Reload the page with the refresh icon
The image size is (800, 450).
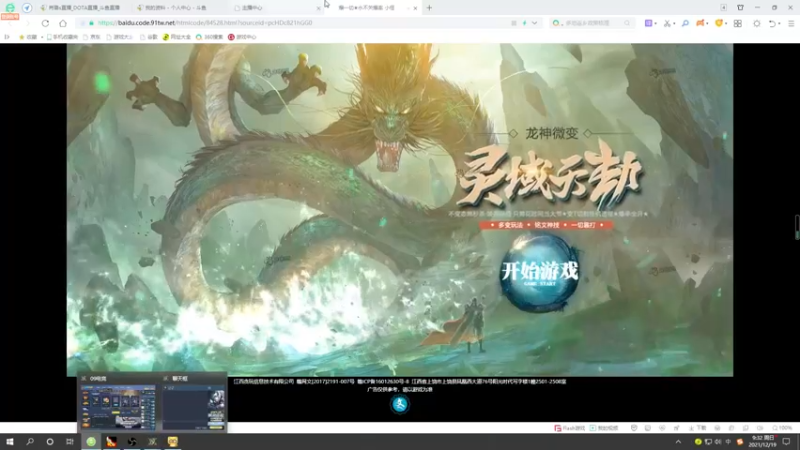coord(45,23)
